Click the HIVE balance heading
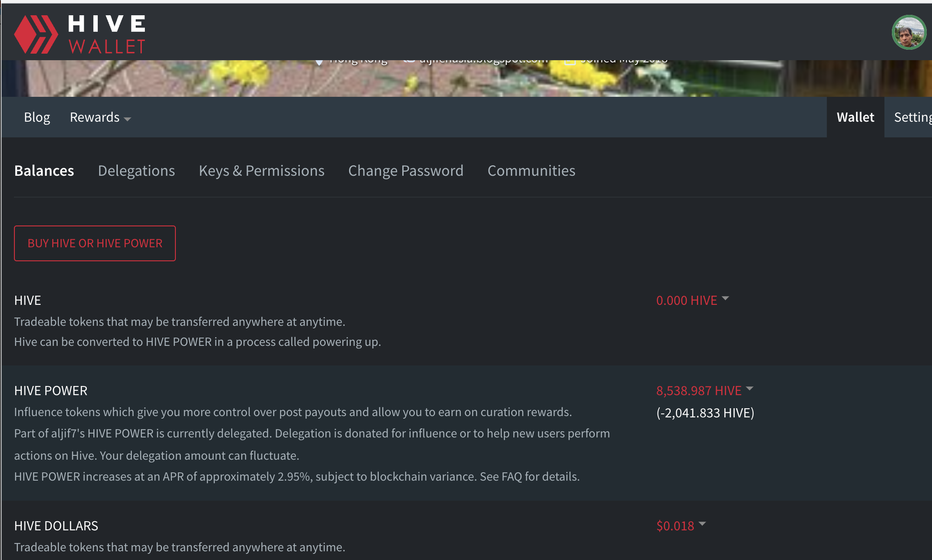The height and width of the screenshot is (560, 932). [27, 300]
